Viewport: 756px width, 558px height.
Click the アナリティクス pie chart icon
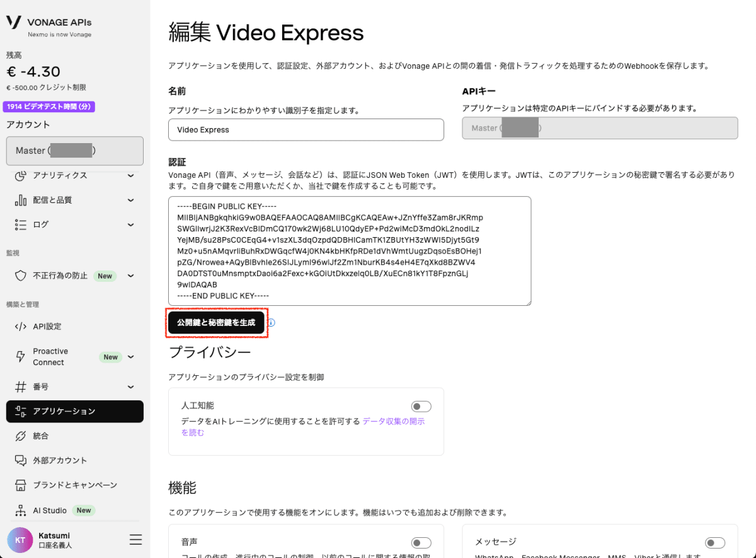[x=21, y=175]
